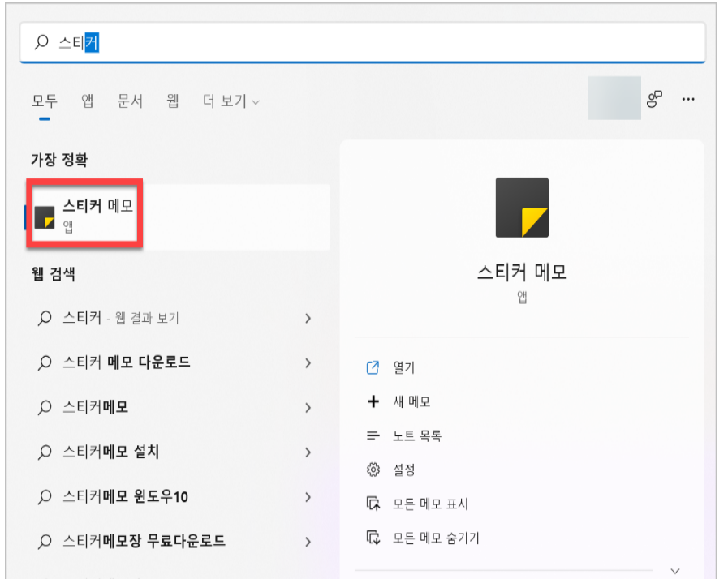Click search icon beside 스티커 메모 다운로드
Screen dimensions: 728x579
click(45, 362)
